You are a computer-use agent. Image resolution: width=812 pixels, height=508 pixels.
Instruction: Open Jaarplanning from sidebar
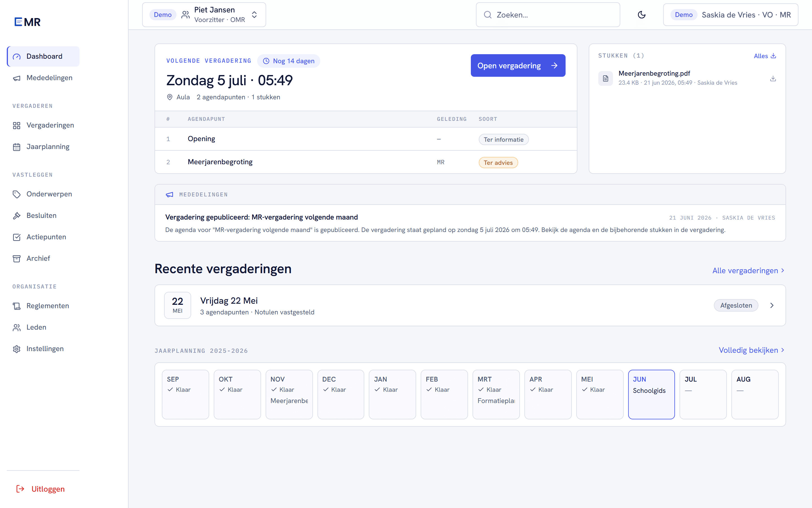tap(43, 147)
